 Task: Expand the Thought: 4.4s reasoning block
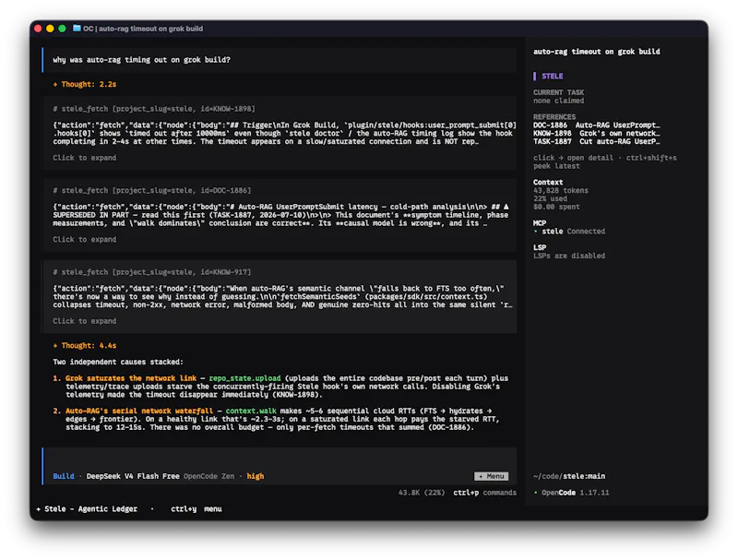click(85, 345)
